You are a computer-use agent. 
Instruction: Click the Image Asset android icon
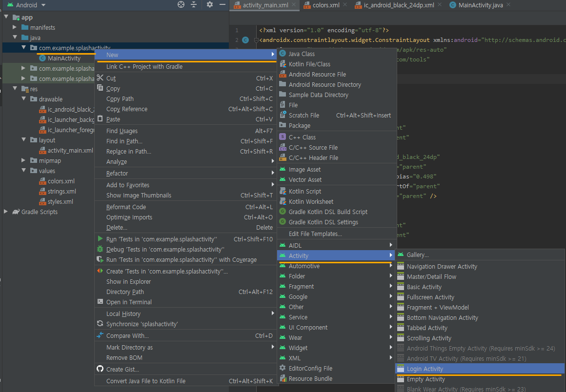[283, 169]
